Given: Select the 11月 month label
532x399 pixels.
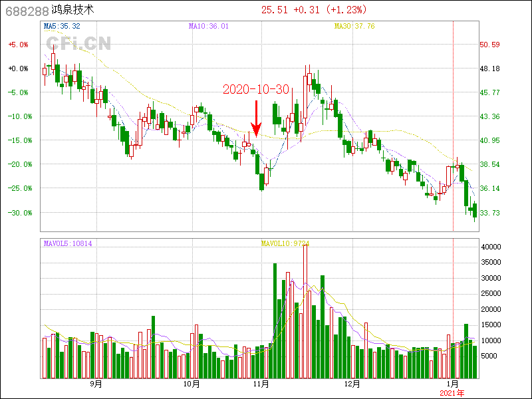Looking at the screenshot, I should pyautogui.click(x=261, y=384).
